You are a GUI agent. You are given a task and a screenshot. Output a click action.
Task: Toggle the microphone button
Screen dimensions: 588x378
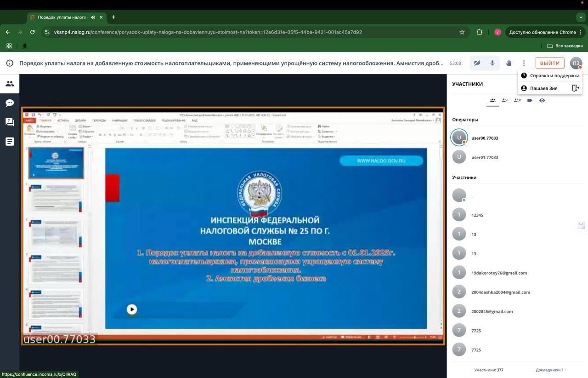click(492, 63)
